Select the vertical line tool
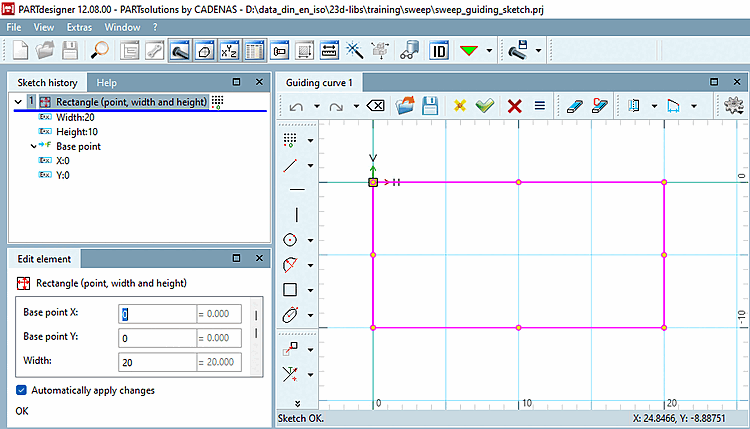 coord(297,215)
